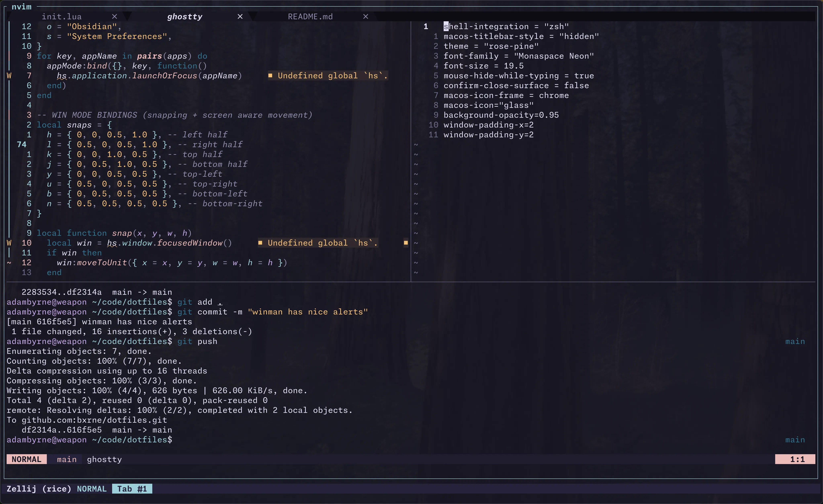Click warning sign on launchOrFocus line

tap(9, 76)
